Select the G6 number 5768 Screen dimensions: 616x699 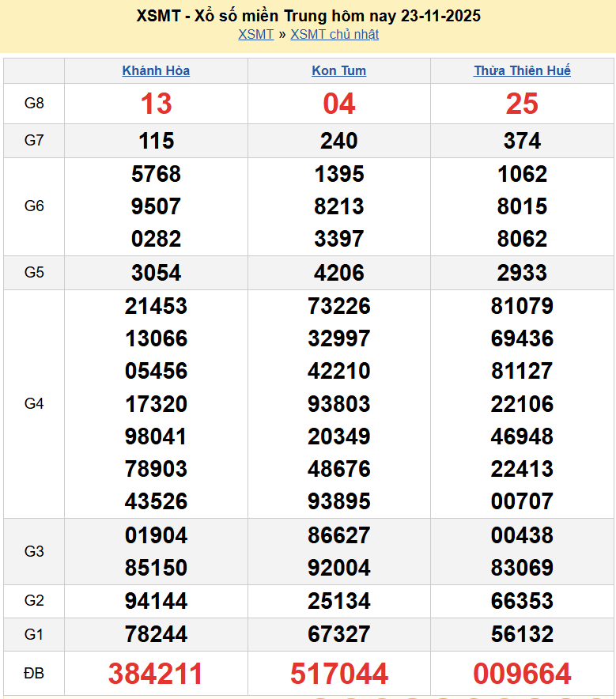pyautogui.click(x=156, y=174)
